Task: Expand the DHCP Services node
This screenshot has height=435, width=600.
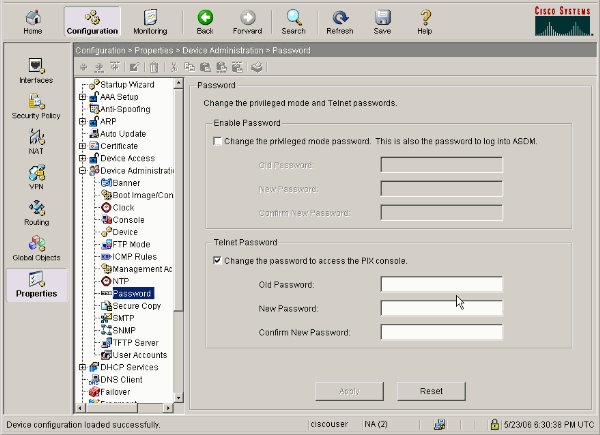Action: [82, 367]
